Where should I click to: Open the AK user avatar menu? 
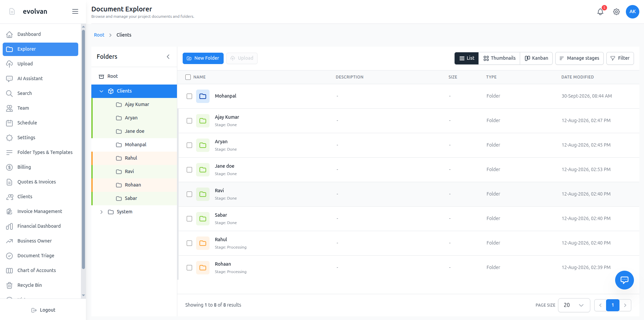tap(633, 12)
